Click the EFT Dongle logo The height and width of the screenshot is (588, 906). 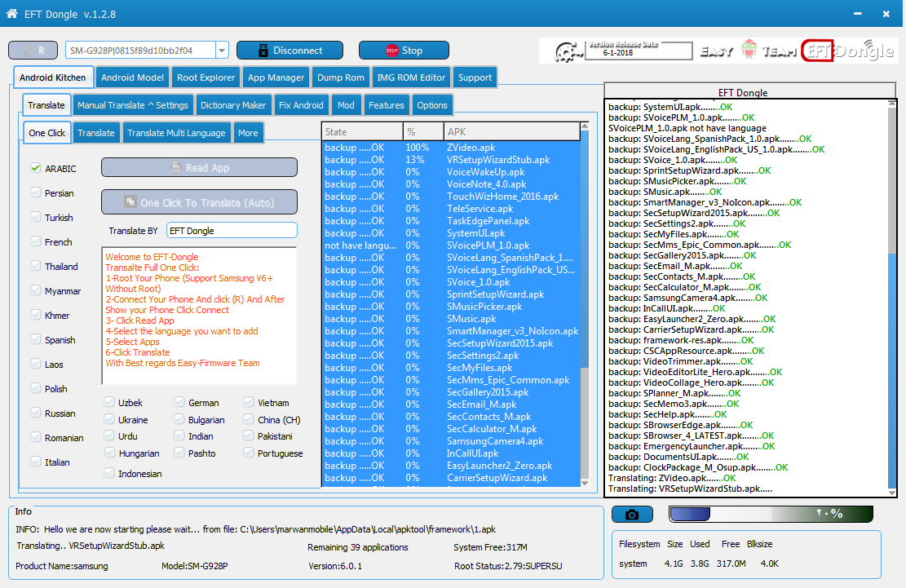[848, 51]
